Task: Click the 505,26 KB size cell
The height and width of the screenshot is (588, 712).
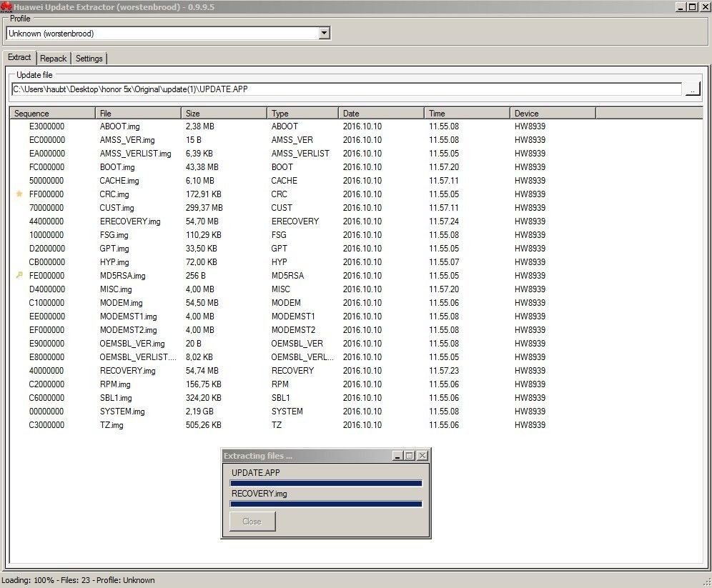Action: click(x=204, y=425)
